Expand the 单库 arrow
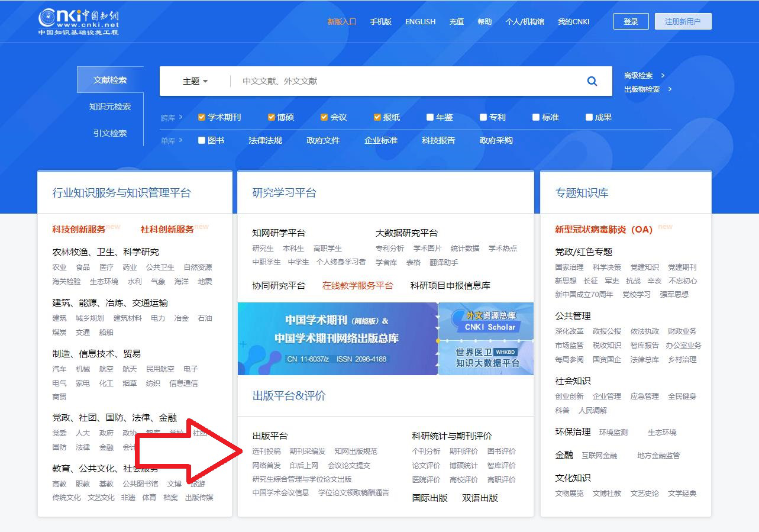Viewport: 759px width, 532px height. click(x=180, y=140)
